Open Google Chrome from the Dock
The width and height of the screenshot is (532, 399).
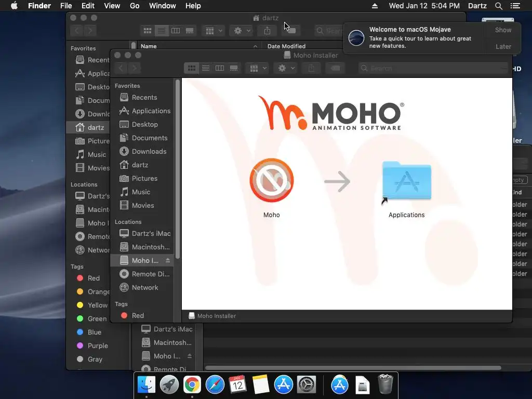192,385
